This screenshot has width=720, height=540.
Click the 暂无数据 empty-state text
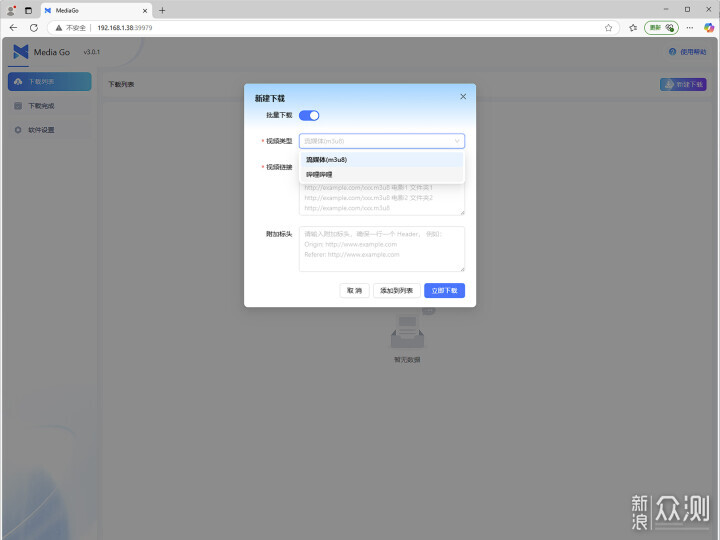407,360
